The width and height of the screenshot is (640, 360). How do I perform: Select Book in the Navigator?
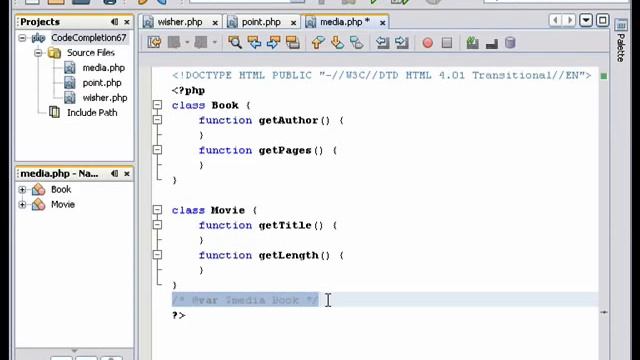coord(61,190)
